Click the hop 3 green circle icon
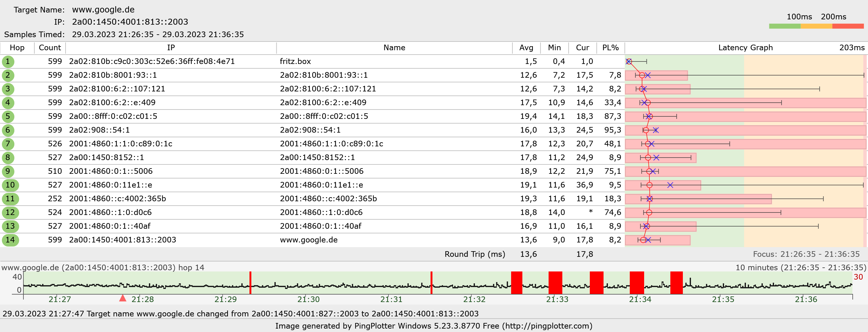 pos(8,89)
